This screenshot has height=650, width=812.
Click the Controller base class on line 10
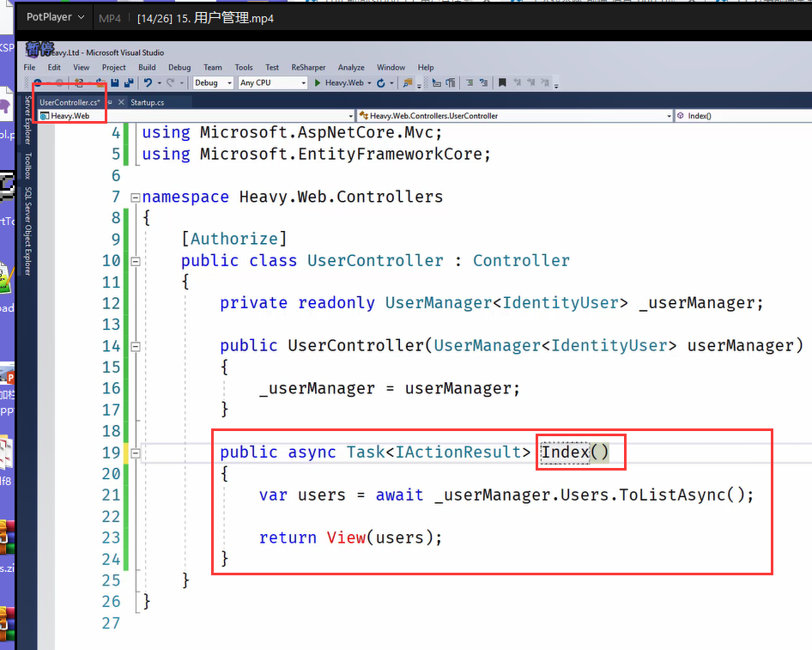tap(521, 260)
